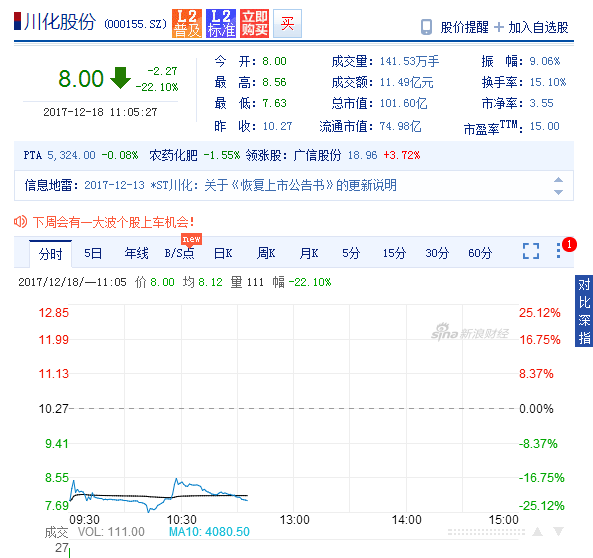Click the plus icon beside 加入自选股
Viewport: 593px width, 558px height.
click(499, 27)
